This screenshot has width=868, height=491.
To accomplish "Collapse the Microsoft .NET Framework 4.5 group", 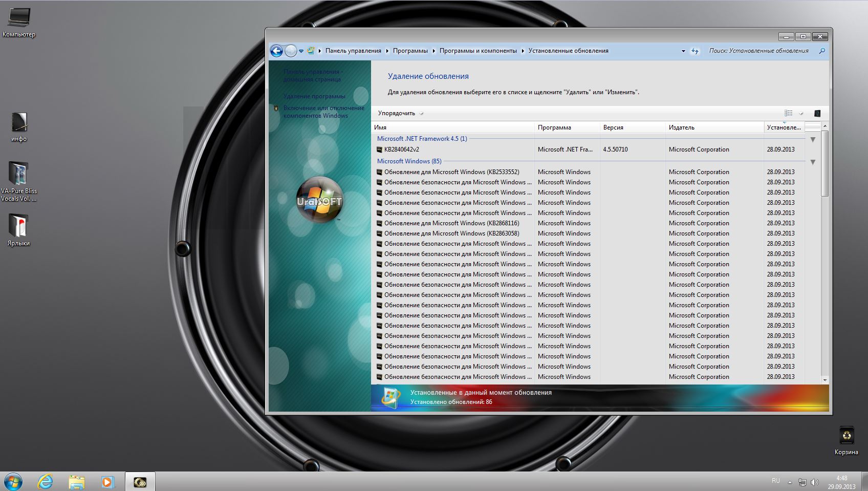I will point(813,139).
